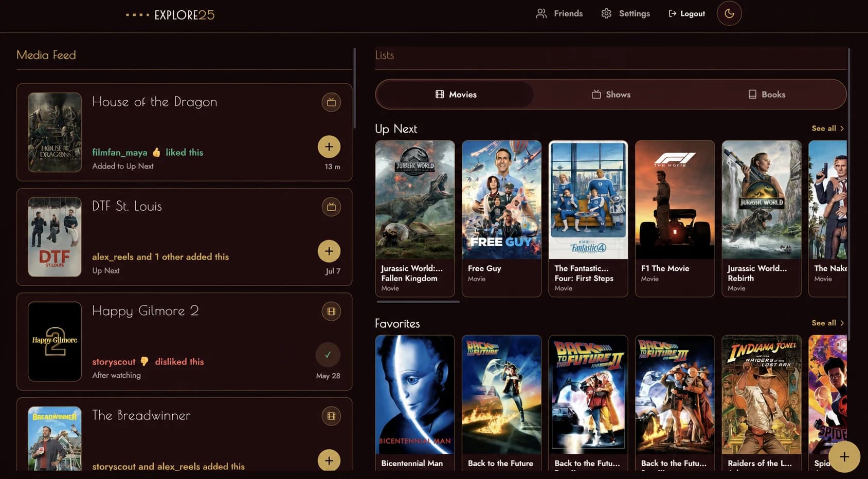868x479 pixels.
Task: Switch to the Movies tab
Action: (456, 95)
